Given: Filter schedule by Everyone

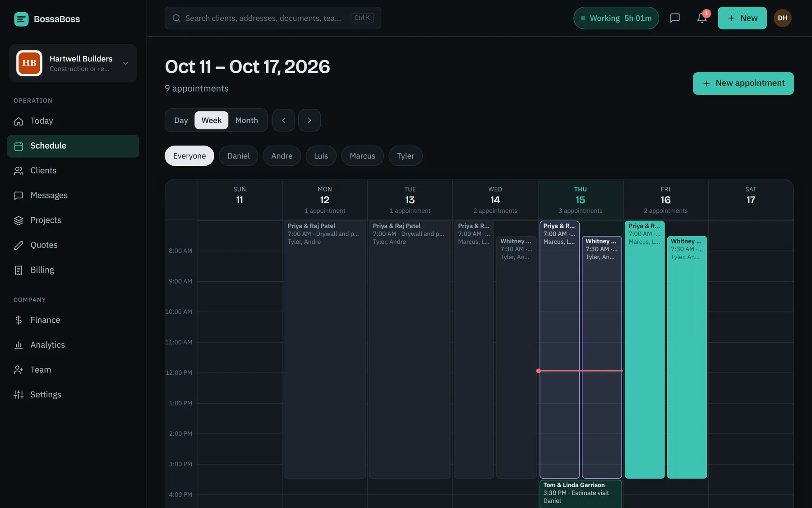Looking at the screenshot, I should 189,156.
